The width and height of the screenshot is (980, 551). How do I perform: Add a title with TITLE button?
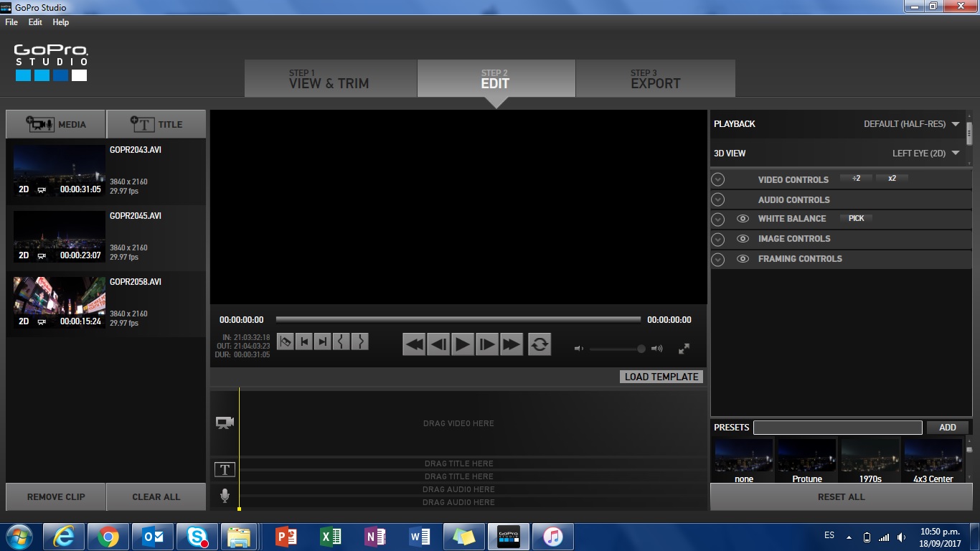pyautogui.click(x=156, y=124)
